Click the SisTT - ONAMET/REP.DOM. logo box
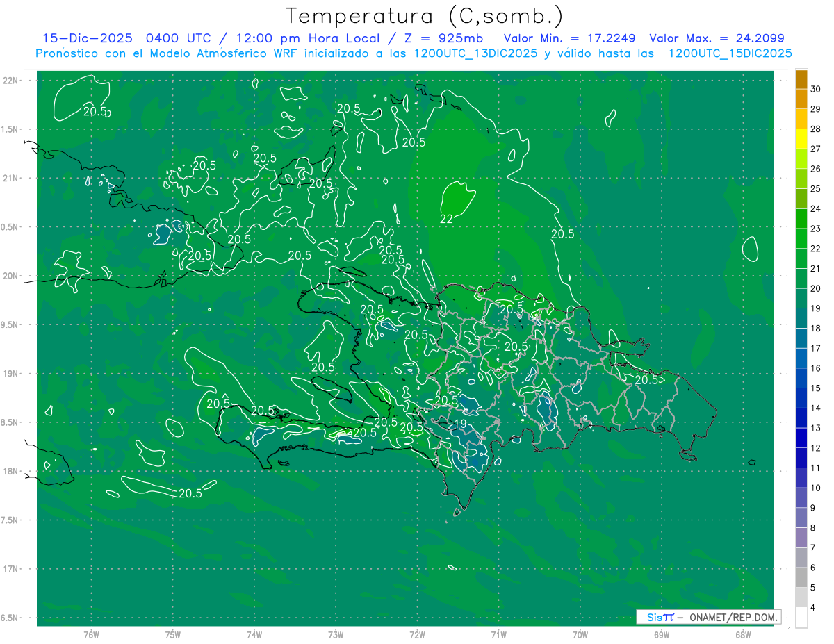 pos(708,617)
